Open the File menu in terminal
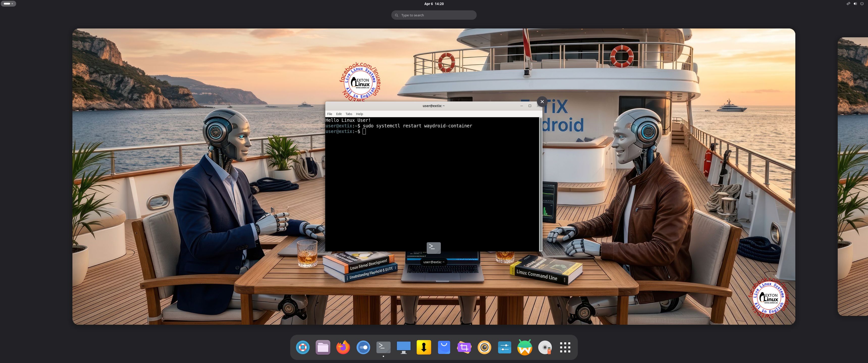The height and width of the screenshot is (363, 868). tap(330, 114)
